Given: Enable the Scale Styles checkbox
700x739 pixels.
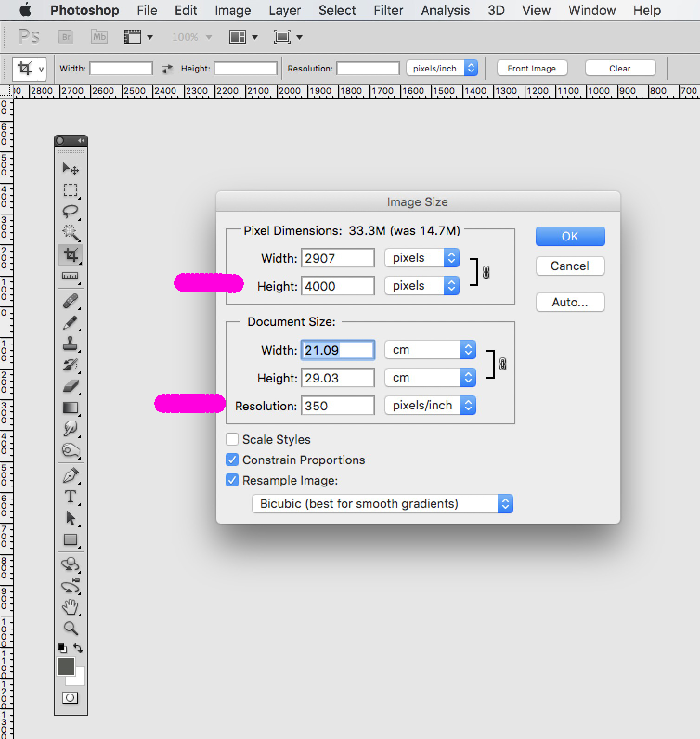Looking at the screenshot, I should 232,439.
